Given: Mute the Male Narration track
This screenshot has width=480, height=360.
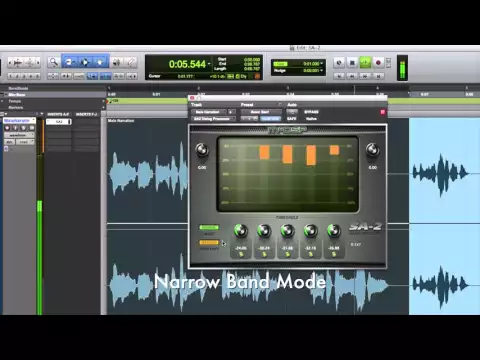Looking at the screenshot, I should pyautogui.click(x=32, y=128).
